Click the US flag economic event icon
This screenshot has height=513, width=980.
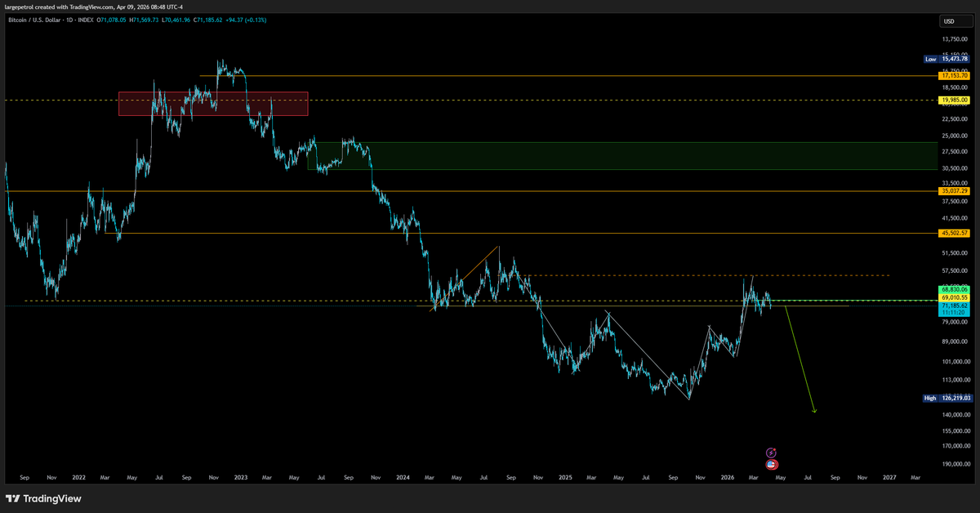[771, 464]
